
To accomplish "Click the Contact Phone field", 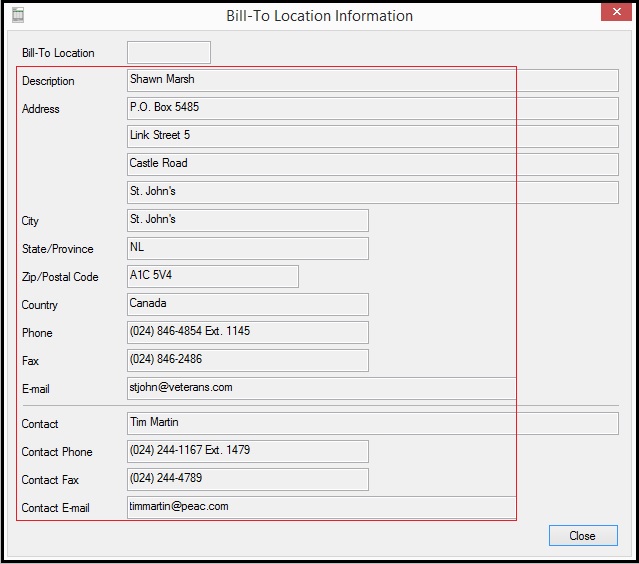I will (248, 451).
